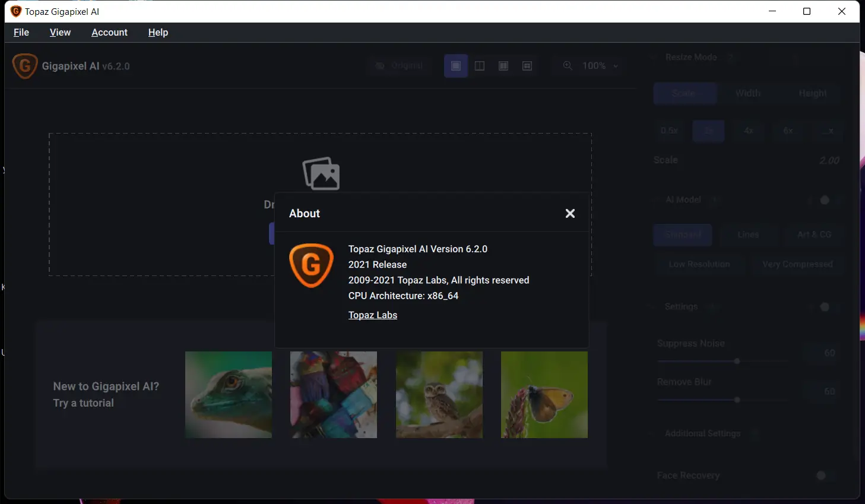
Task: Open the owl tutorial thumbnail
Action: (439, 395)
